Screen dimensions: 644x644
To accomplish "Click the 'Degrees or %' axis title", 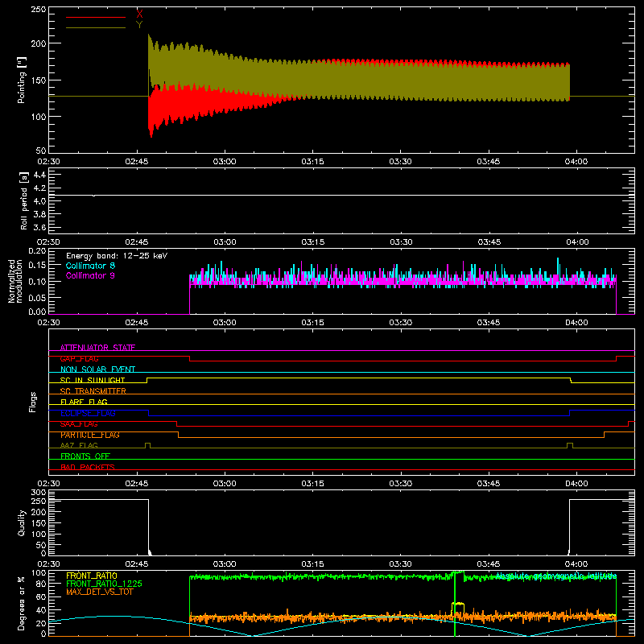I will (22, 604).
